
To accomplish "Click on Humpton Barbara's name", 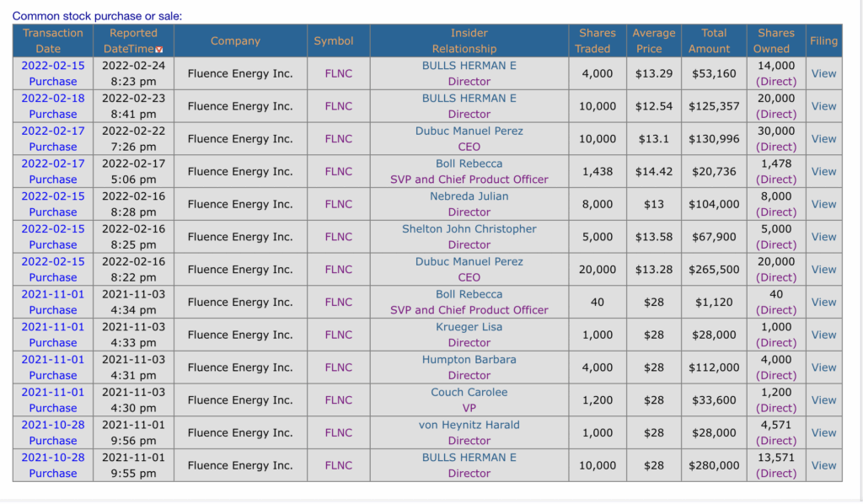I will coord(469,359).
